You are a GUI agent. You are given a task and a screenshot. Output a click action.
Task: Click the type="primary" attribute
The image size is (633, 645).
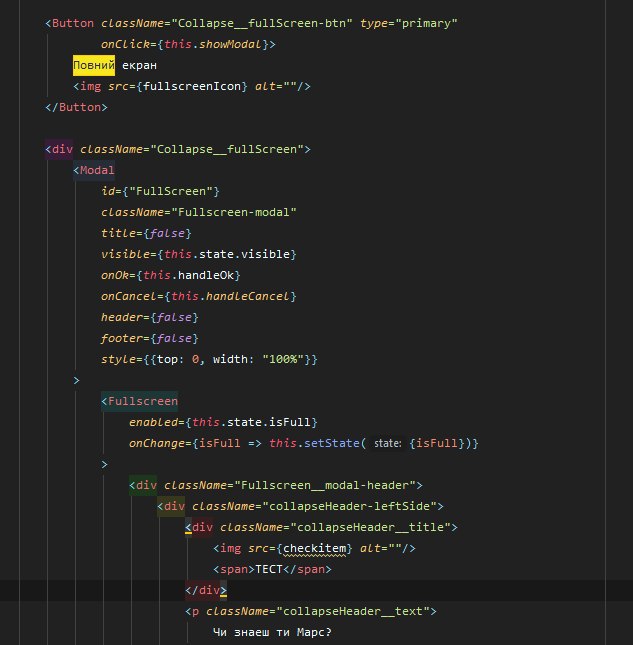[x=409, y=23]
